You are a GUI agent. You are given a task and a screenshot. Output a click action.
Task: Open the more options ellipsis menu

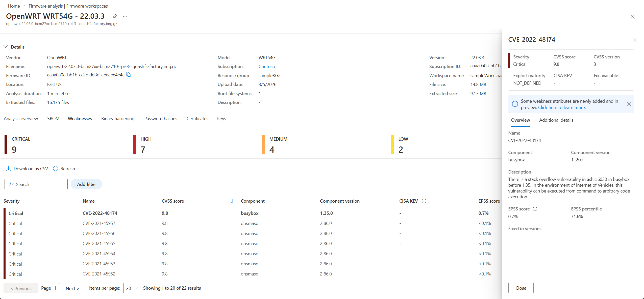125,16
